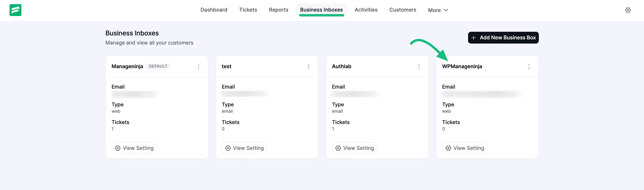Image resolution: width=644 pixels, height=190 pixels.
Task: Open global settings via the gear icon
Action: point(628,10)
